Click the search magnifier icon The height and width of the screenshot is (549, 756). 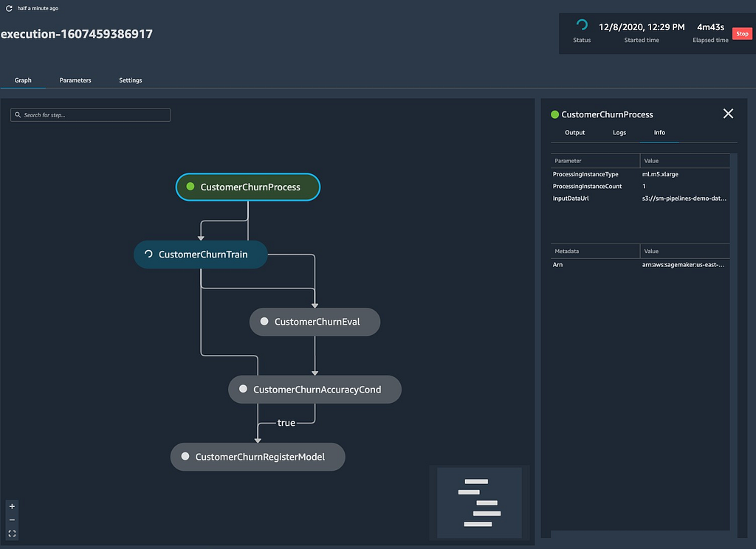18,114
